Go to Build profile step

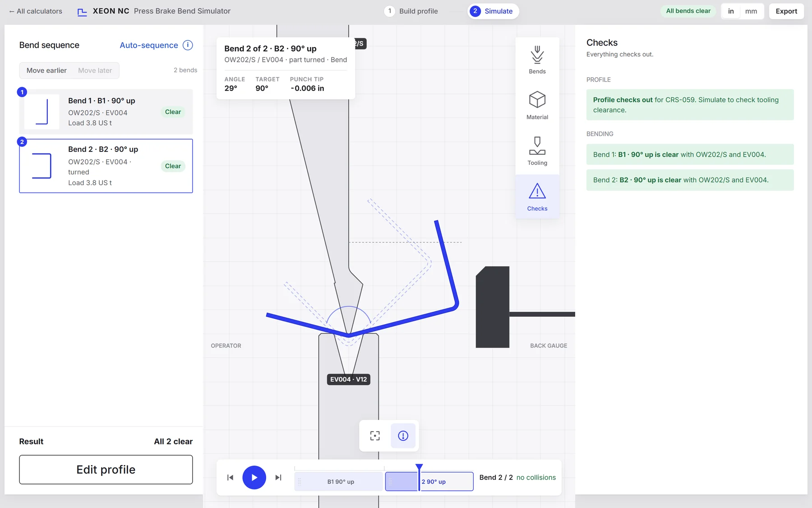coord(411,11)
